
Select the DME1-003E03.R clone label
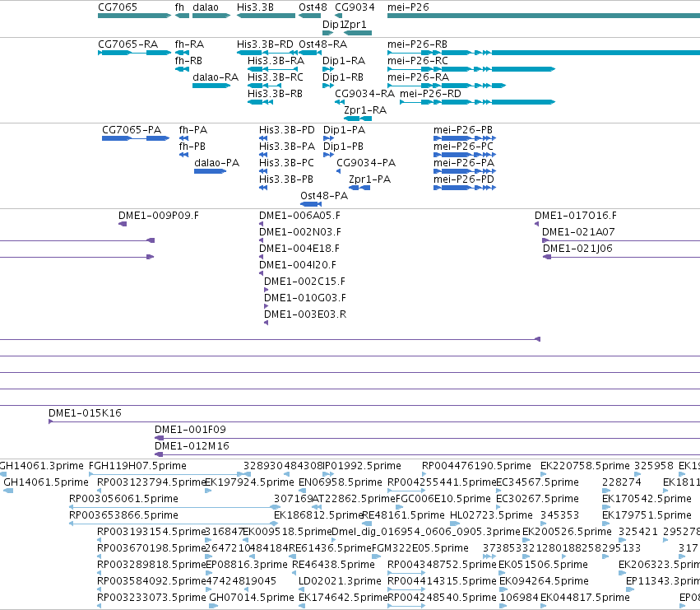point(305,315)
